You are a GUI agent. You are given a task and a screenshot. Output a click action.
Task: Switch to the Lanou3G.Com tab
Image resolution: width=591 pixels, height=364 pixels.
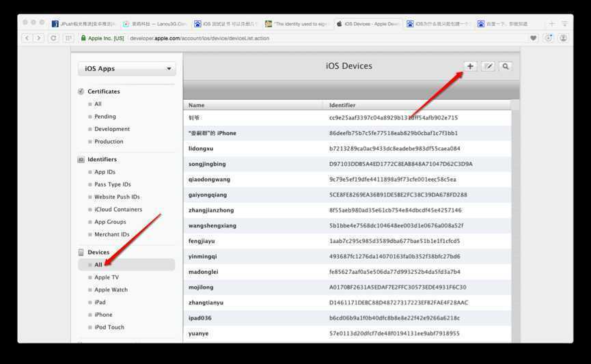point(155,24)
